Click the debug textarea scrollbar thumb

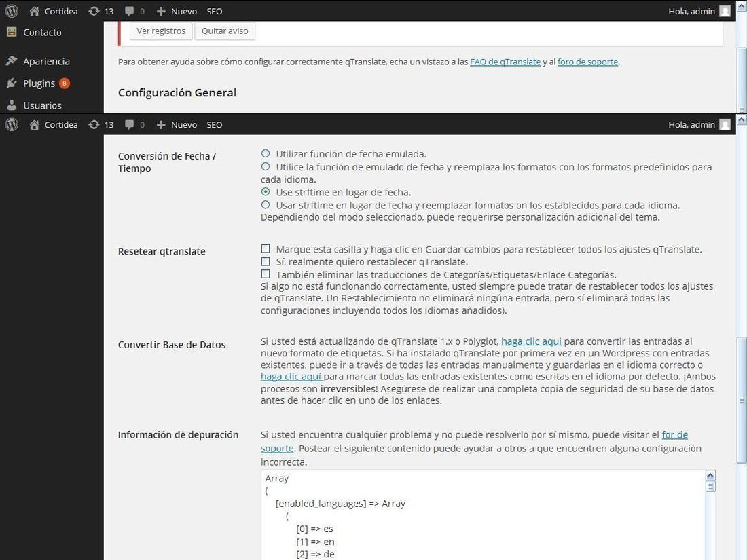(x=710, y=486)
